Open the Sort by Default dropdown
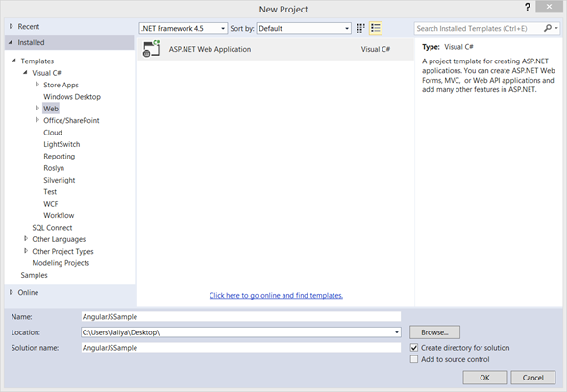The height and width of the screenshot is (392, 567). point(304,28)
